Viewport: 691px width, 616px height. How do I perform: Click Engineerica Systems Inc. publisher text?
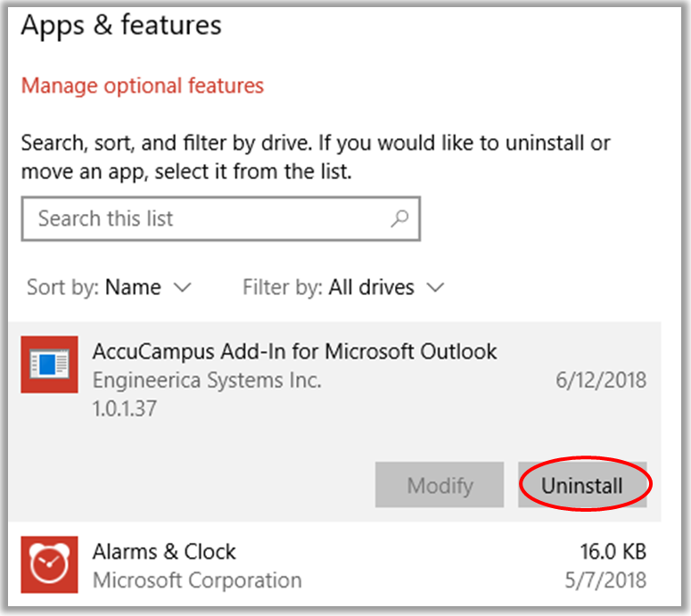coord(207,380)
